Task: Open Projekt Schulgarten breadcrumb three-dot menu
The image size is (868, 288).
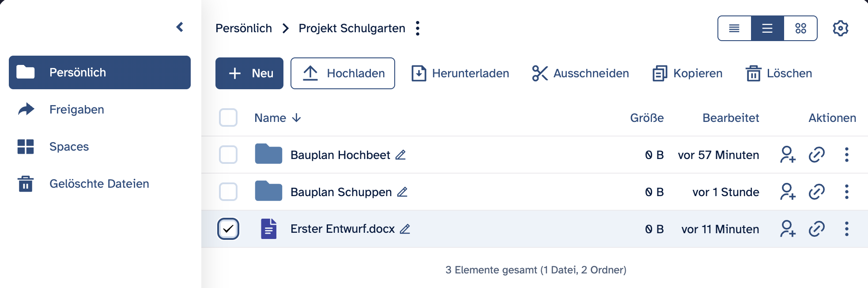Action: (418, 28)
